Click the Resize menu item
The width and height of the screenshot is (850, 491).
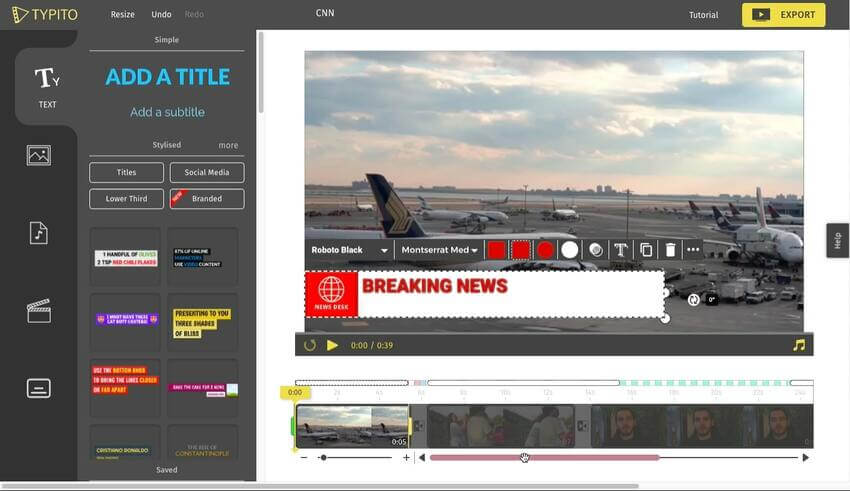(122, 15)
